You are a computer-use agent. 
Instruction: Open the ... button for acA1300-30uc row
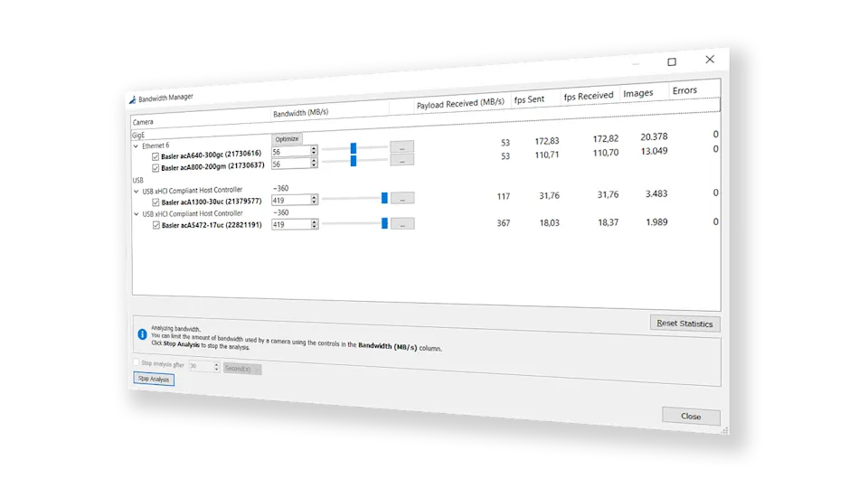pos(402,198)
